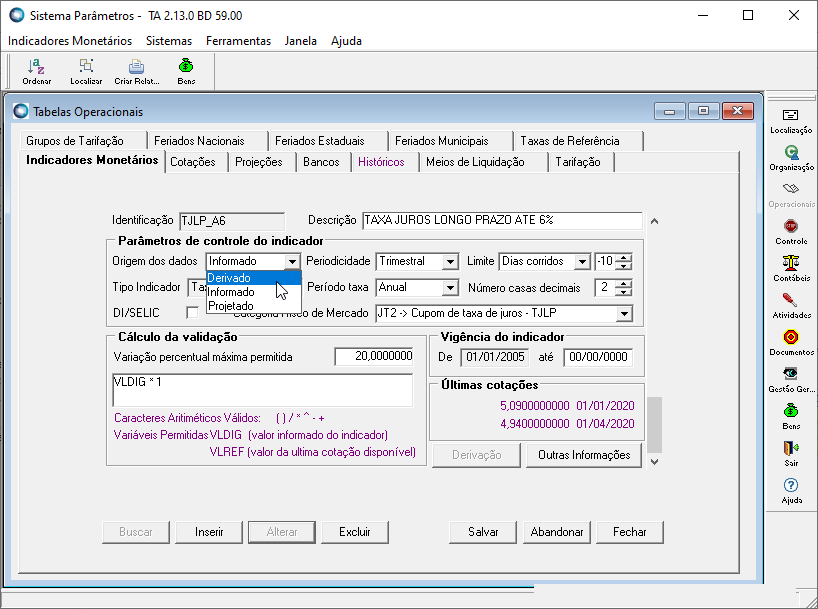Click the Sair exit door icon

791,454
